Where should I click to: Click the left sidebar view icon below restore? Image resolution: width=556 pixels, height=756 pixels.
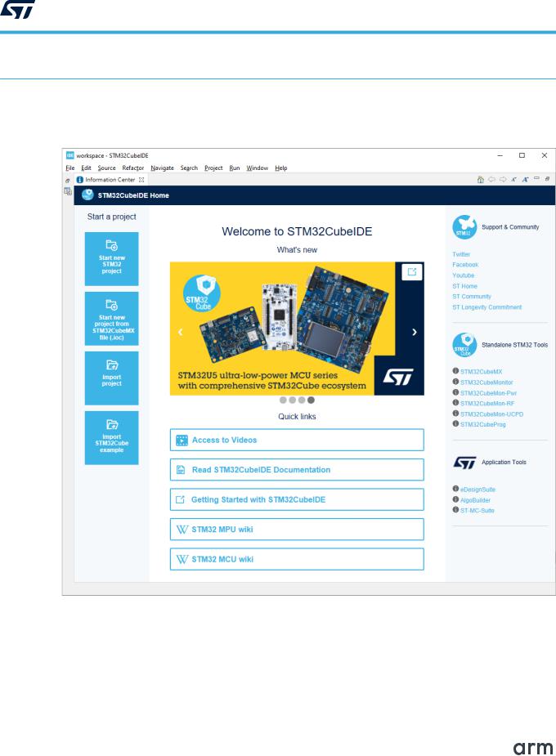(68, 191)
